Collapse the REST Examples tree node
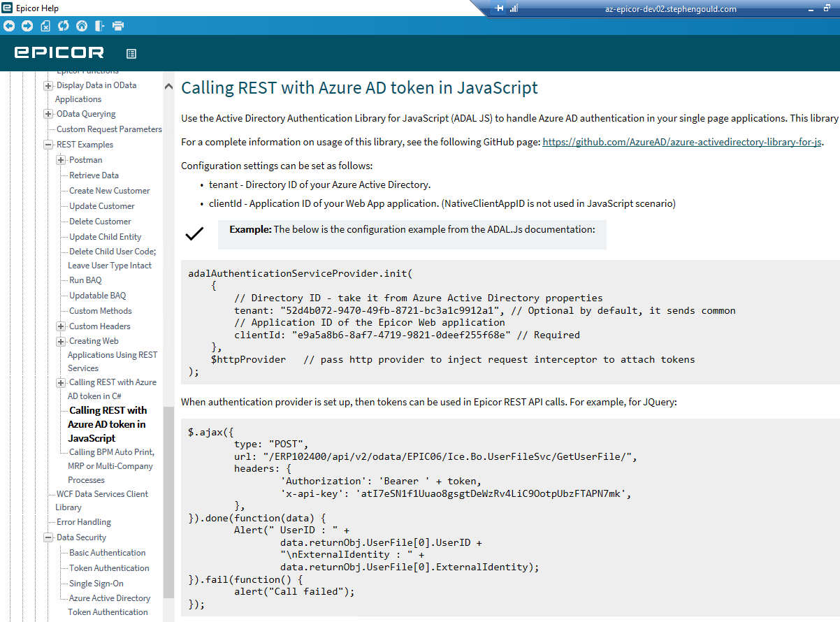The height and width of the screenshot is (622, 840). pos(48,145)
